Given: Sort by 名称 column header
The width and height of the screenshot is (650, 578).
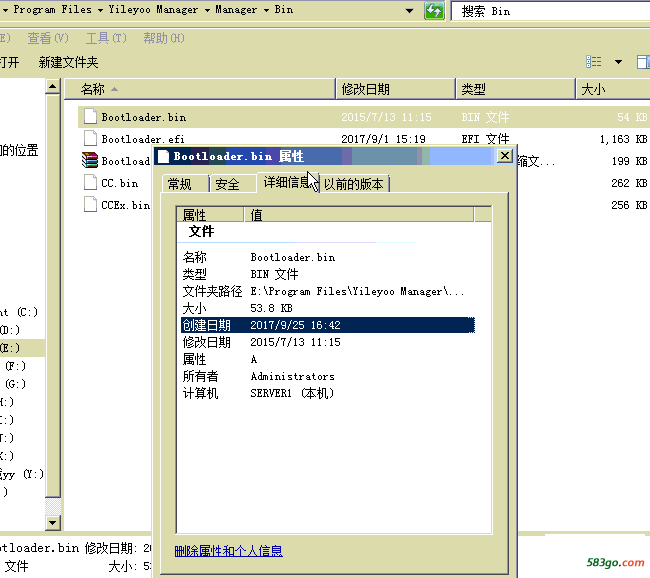Looking at the screenshot, I should tap(200, 89).
